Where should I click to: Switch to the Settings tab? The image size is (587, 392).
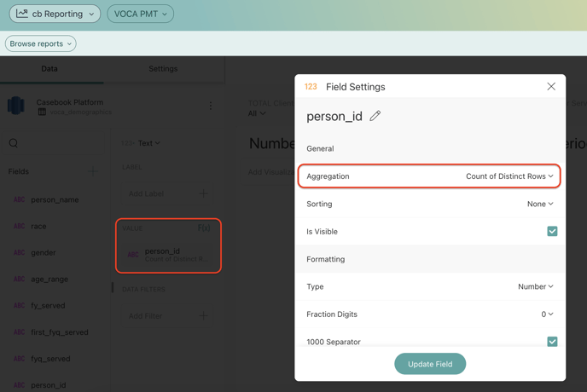click(163, 69)
